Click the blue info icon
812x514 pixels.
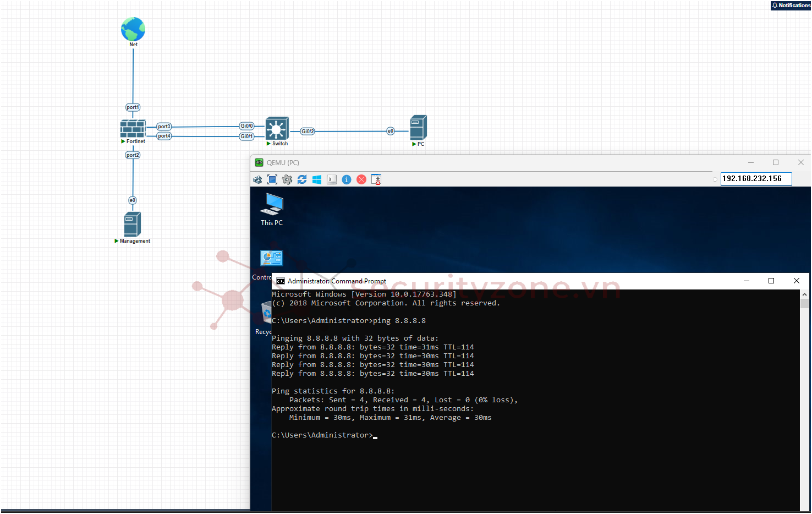[x=347, y=179]
